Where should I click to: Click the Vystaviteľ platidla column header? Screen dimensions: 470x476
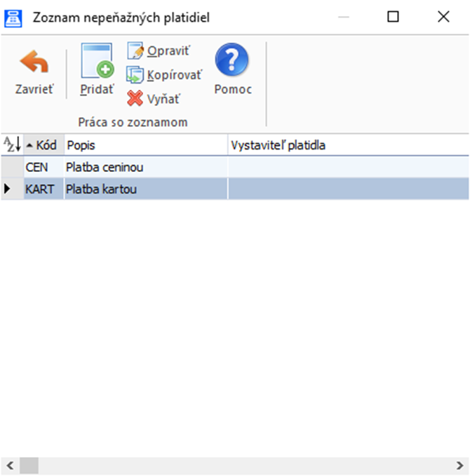347,145
